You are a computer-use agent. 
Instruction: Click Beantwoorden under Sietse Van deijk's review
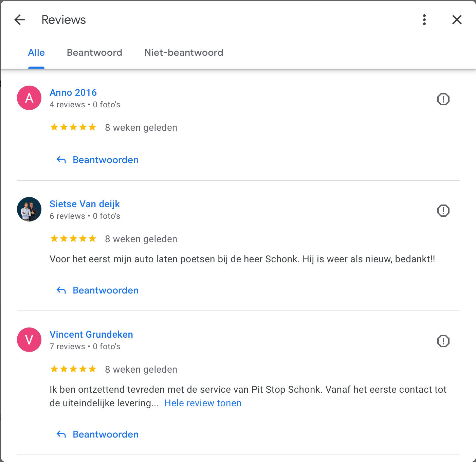[x=106, y=290]
